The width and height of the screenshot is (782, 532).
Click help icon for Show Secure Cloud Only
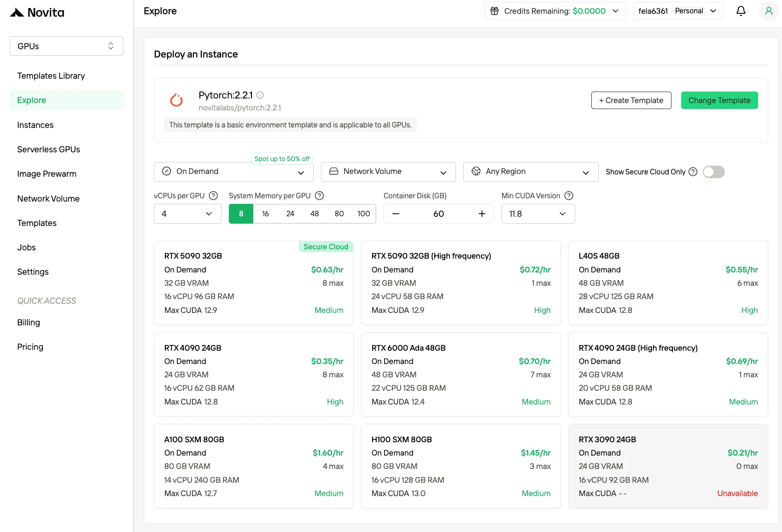click(693, 172)
